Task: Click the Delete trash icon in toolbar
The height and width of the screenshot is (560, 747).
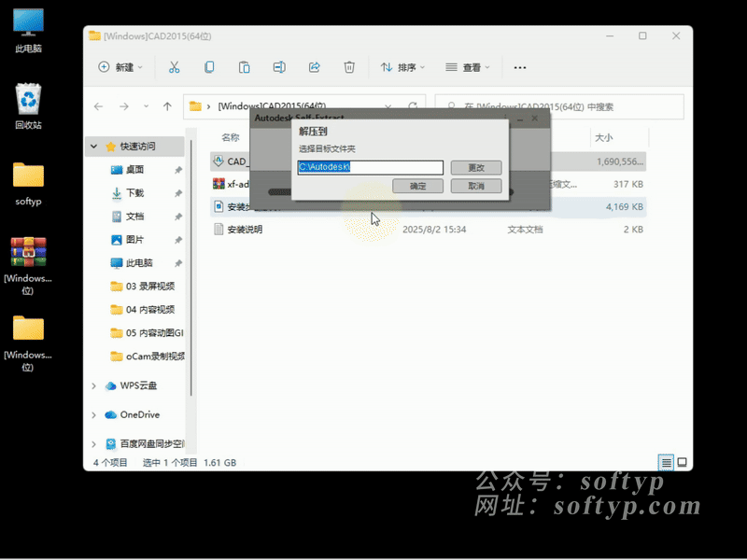Action: [349, 67]
